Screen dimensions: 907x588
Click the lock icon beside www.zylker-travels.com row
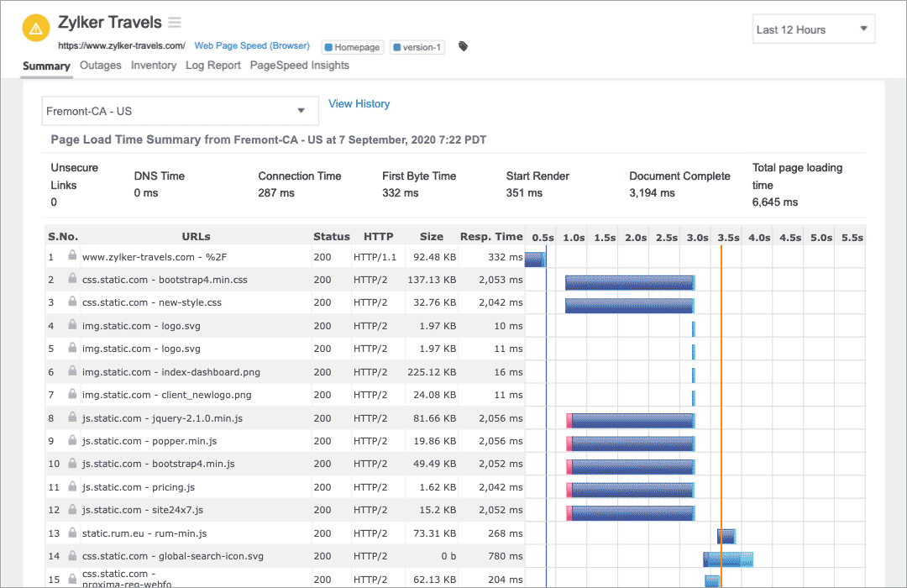pos(71,257)
